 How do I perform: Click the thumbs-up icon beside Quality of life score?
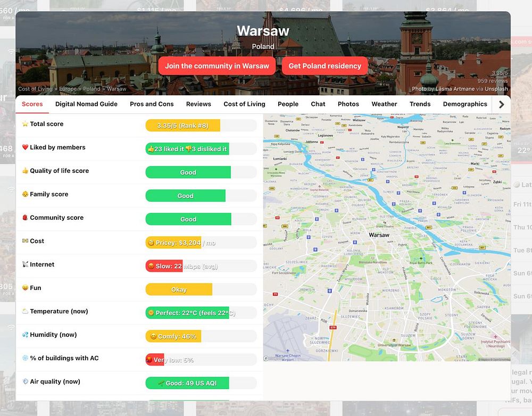click(x=25, y=171)
